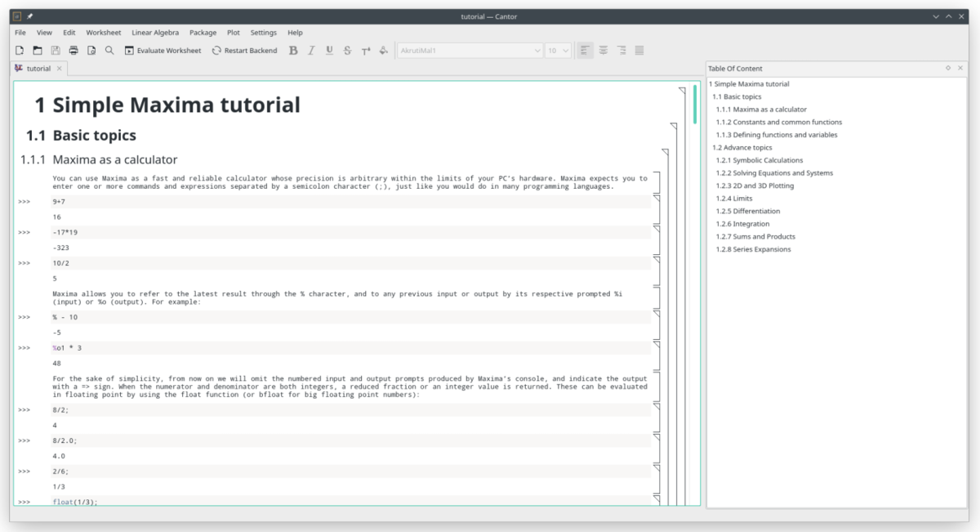This screenshot has height=532, width=980.
Task: Toggle bold text formatting
Action: [x=293, y=51]
